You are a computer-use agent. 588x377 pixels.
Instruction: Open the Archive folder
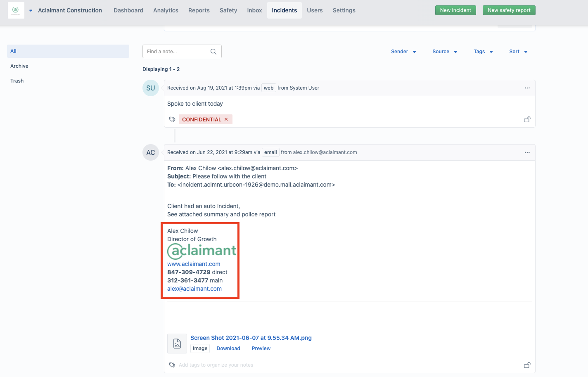click(19, 66)
